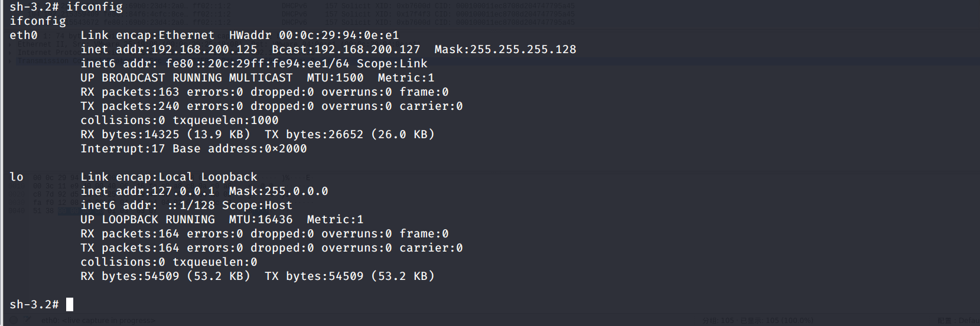Click the Link encap:Local Loopback text
This screenshot has height=326, width=980.
click(169, 177)
